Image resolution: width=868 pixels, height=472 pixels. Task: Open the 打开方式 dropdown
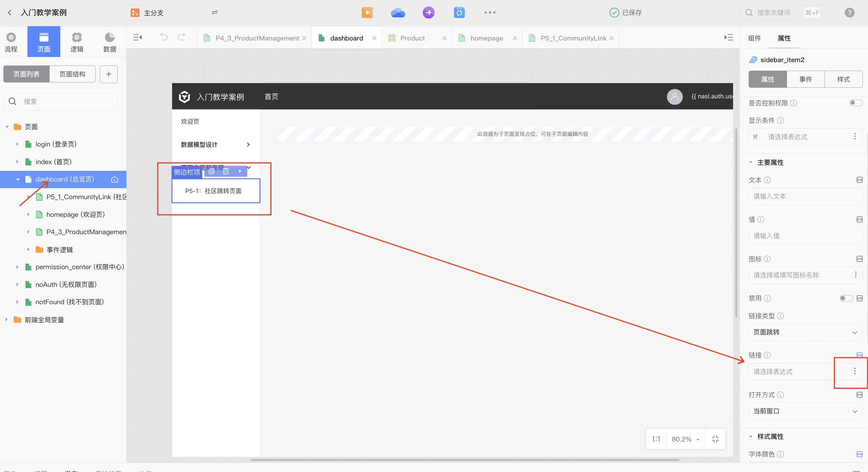(x=805, y=411)
